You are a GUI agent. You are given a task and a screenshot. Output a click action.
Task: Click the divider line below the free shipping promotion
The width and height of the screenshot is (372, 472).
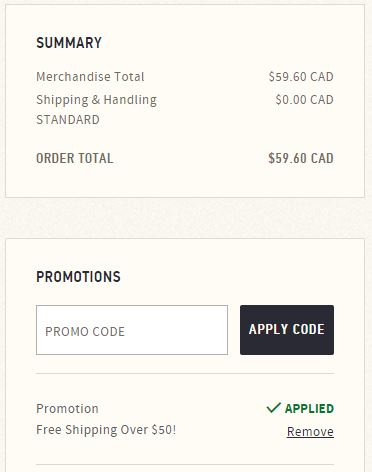tap(185, 464)
